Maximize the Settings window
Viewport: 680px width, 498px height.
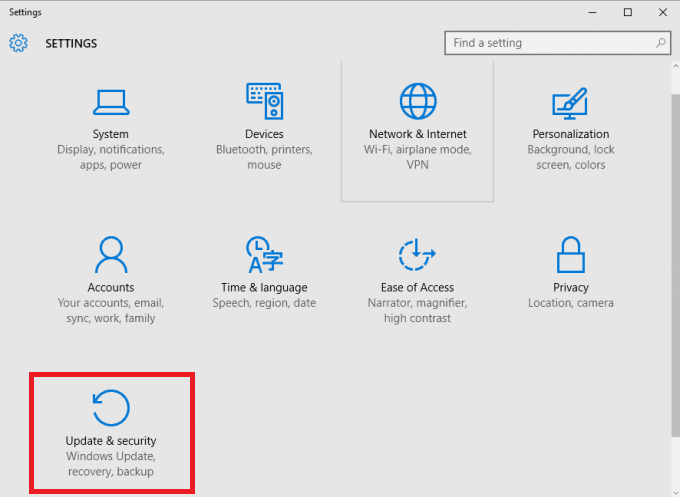click(628, 12)
